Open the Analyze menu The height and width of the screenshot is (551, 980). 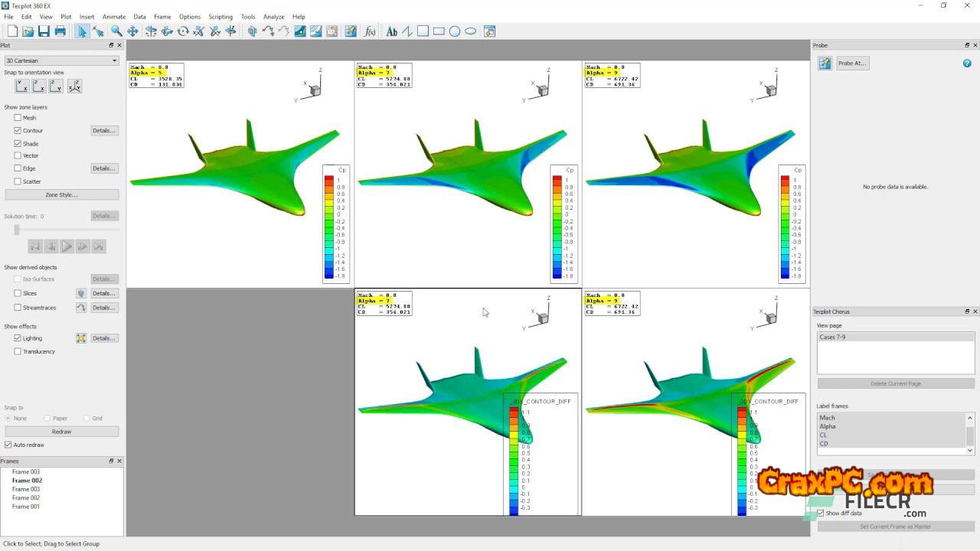pyautogui.click(x=273, y=16)
